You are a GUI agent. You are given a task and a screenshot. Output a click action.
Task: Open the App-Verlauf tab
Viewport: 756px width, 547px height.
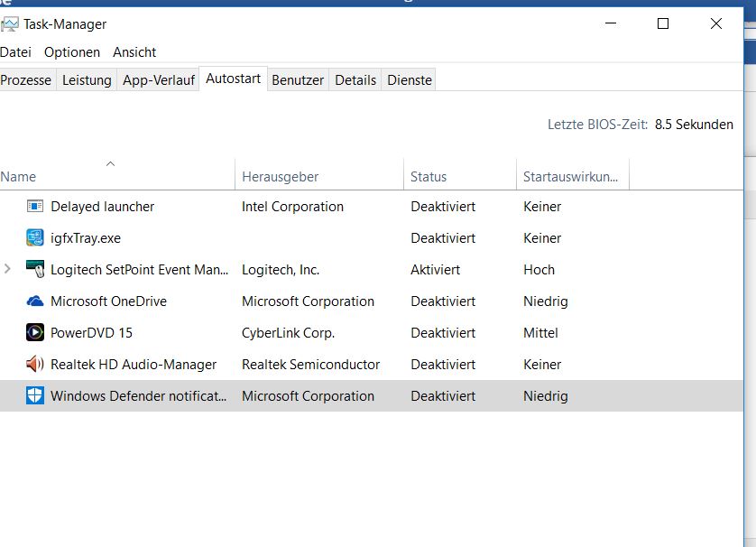pos(159,80)
